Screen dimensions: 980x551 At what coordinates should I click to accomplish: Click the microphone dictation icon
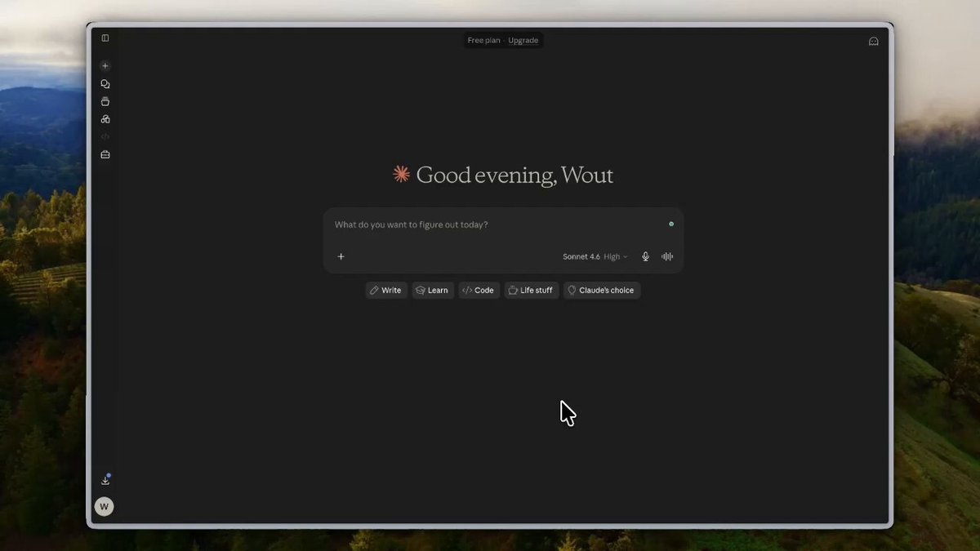(645, 256)
